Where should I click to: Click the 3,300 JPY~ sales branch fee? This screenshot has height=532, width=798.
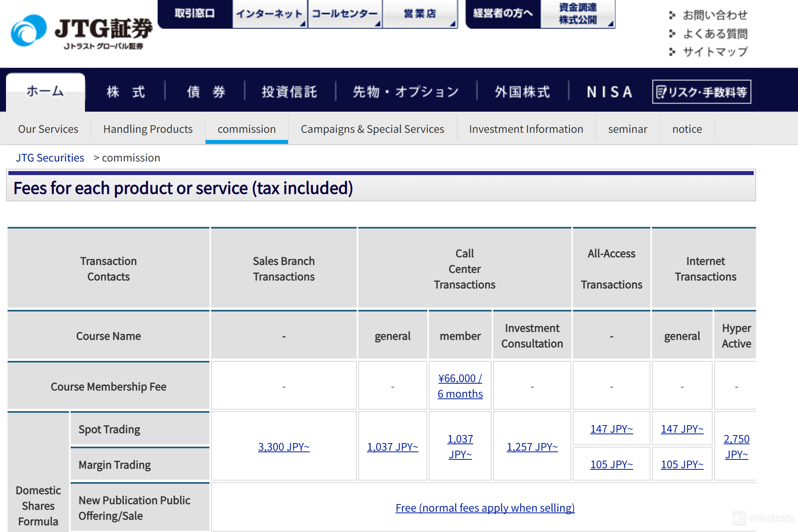pos(284,447)
